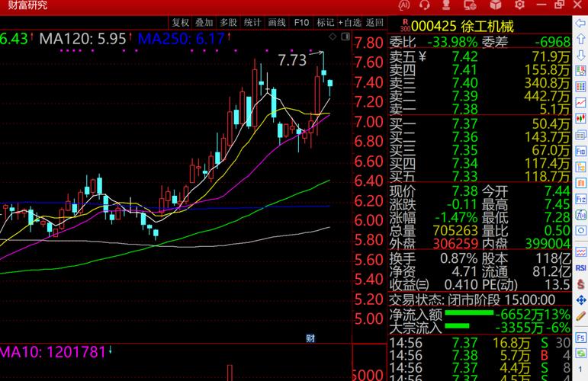The image size is (588, 381).
Task: Click the green 净流入额 bar
Action: 468,313
